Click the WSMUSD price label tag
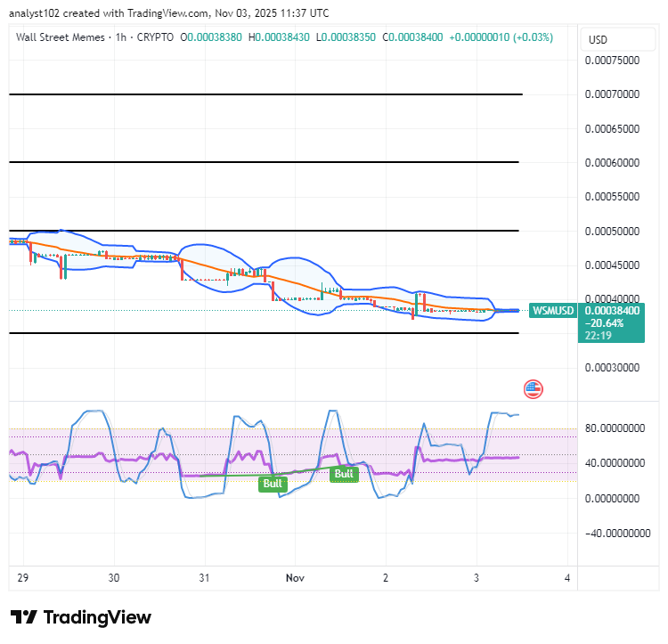Image resolution: width=668 pixels, height=644 pixels. click(553, 311)
